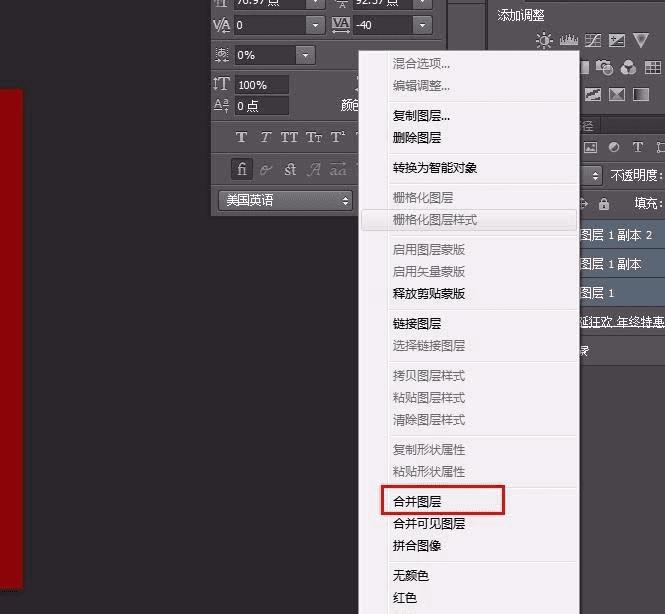Viewport: 665px width, 614px height.
Task: Toggle All Caps TT style
Action: point(289,137)
